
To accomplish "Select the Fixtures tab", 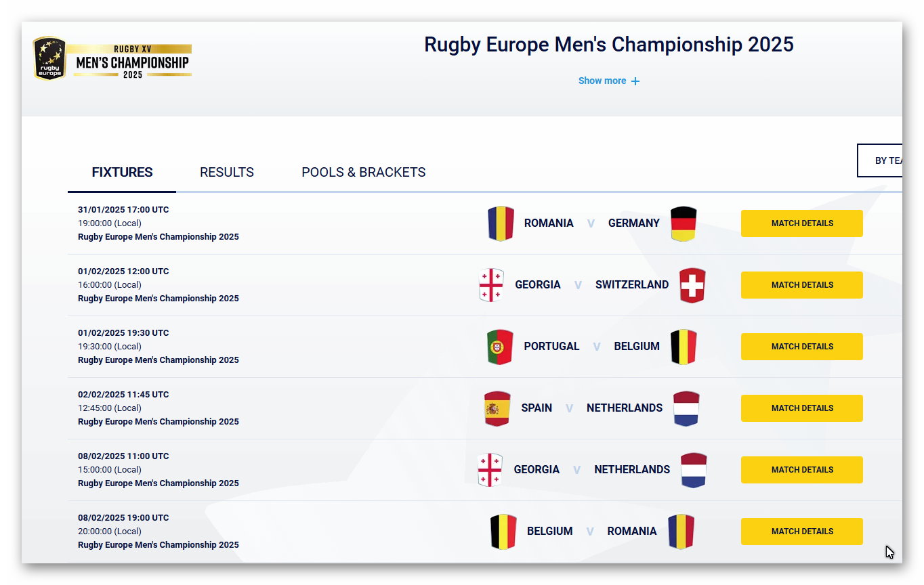I will [123, 172].
